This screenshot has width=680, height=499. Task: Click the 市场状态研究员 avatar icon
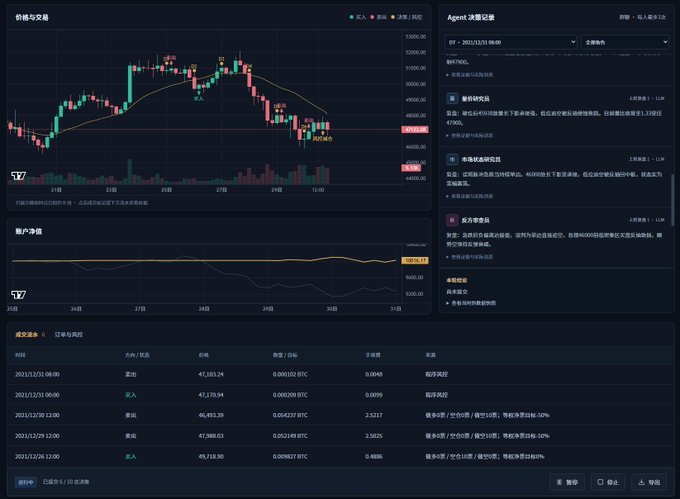[x=452, y=159]
